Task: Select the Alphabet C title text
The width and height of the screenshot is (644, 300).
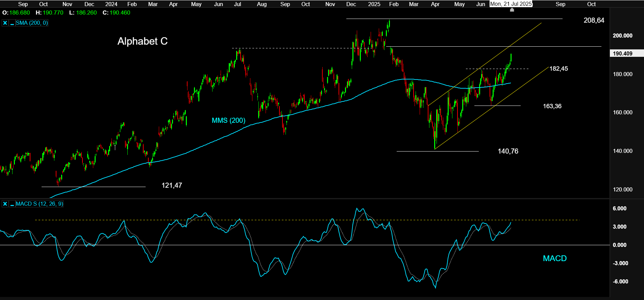Action: click(x=143, y=41)
